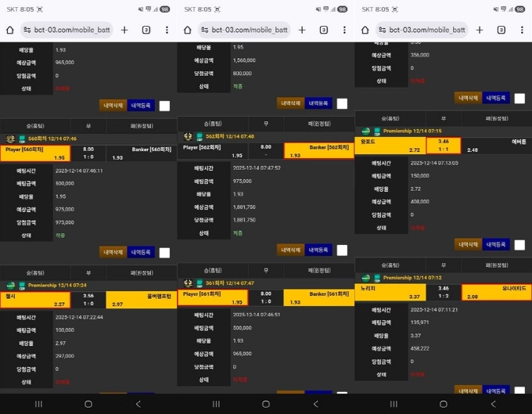Tap the Premiership league icon beside 12/14 07:15

click(x=376, y=131)
